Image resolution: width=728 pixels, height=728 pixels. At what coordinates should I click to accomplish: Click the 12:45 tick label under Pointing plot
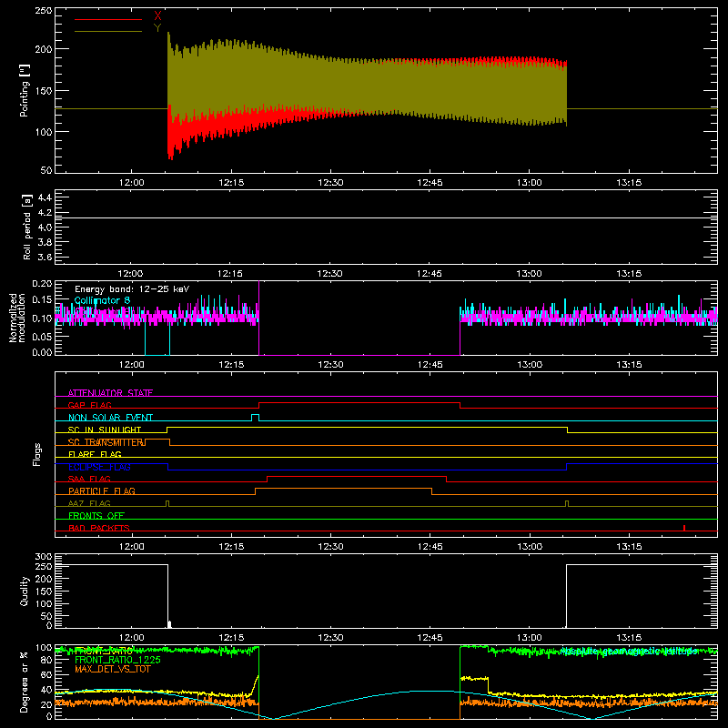click(x=430, y=183)
